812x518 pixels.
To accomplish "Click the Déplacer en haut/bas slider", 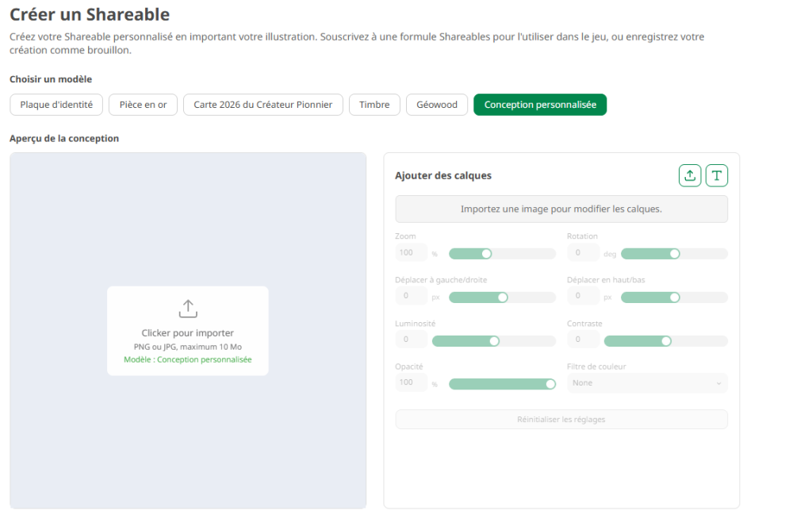I will 674,297.
